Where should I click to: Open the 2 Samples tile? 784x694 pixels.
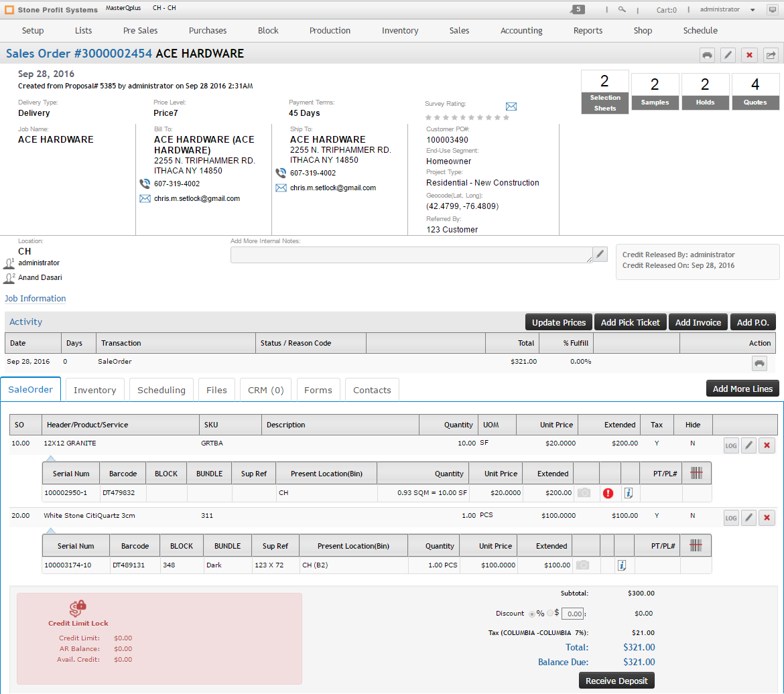tap(655, 92)
